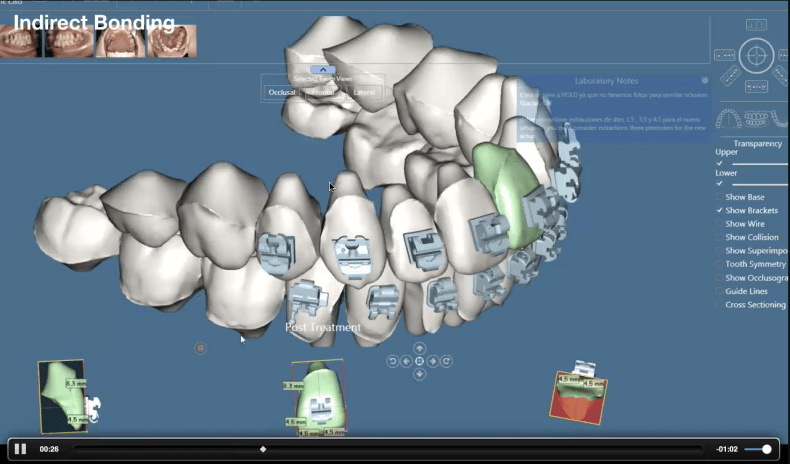
Task: Show both arches frontal teeth icon
Action: (x=756, y=119)
